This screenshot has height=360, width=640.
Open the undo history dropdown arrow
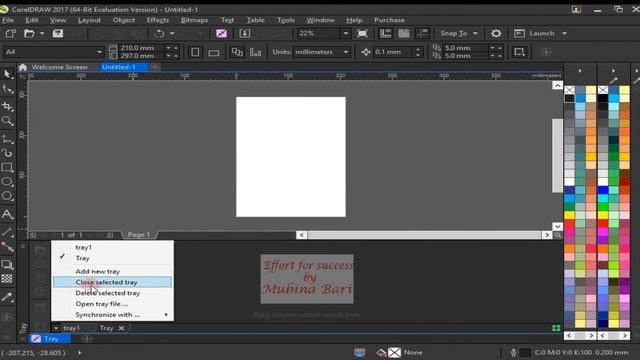172,33
